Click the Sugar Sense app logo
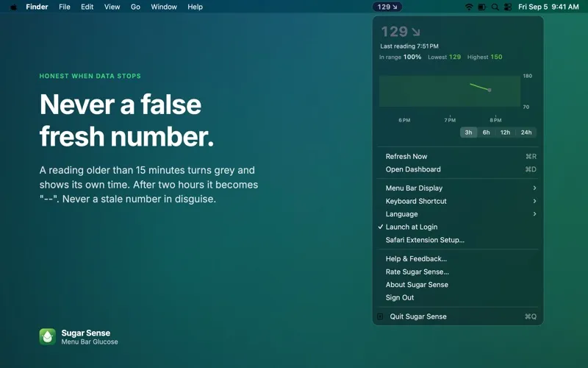Screen dimensions: 588x368 (x=47, y=337)
